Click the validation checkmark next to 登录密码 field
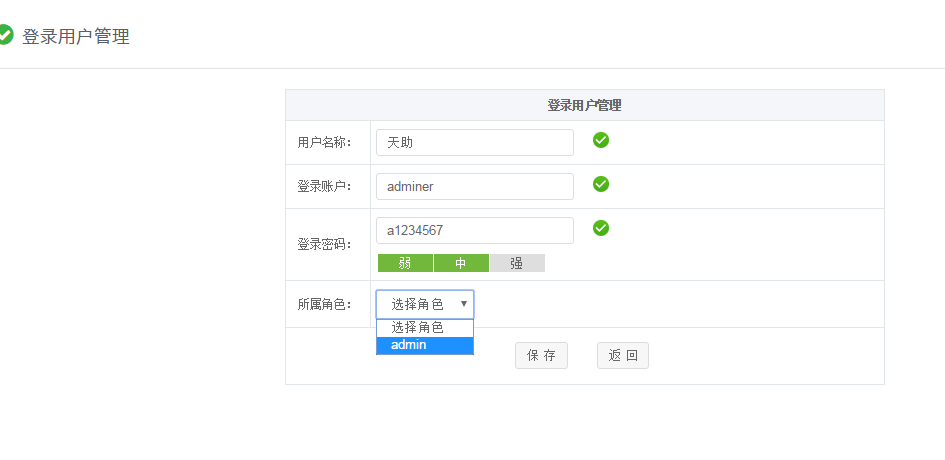The height and width of the screenshot is (460, 945). coord(600,228)
